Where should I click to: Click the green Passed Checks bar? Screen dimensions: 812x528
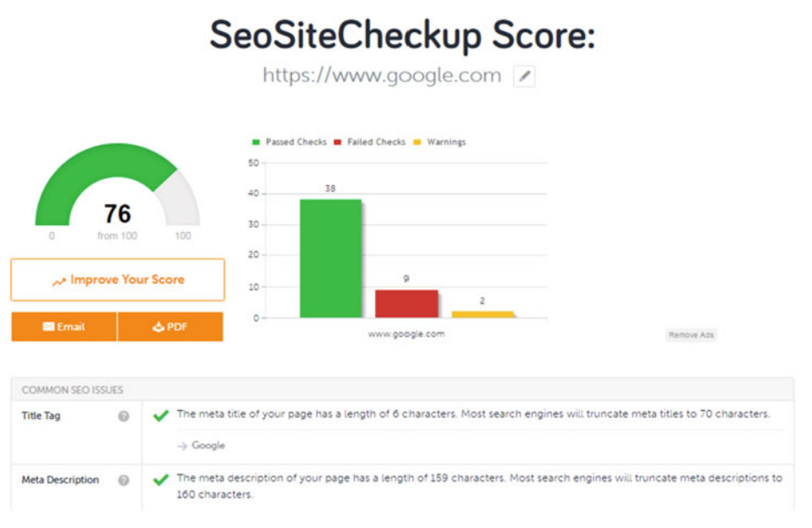(331, 258)
